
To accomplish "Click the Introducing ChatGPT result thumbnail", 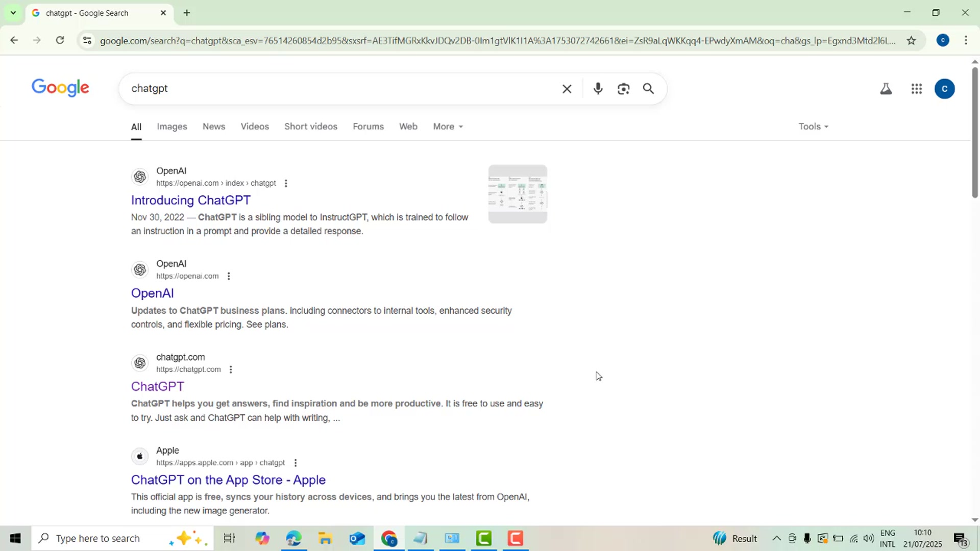I will click(518, 194).
